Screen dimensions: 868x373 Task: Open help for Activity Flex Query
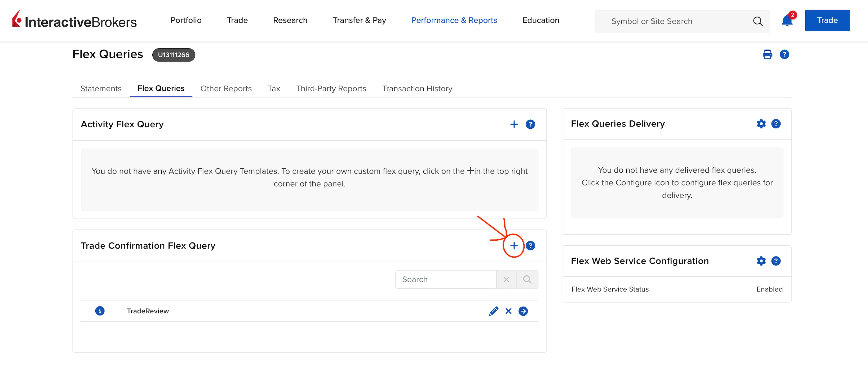(530, 124)
